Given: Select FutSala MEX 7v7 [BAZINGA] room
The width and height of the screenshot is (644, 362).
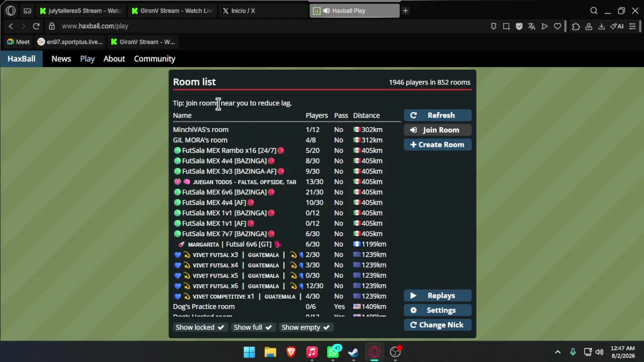Looking at the screenshot, I should pos(287,234).
